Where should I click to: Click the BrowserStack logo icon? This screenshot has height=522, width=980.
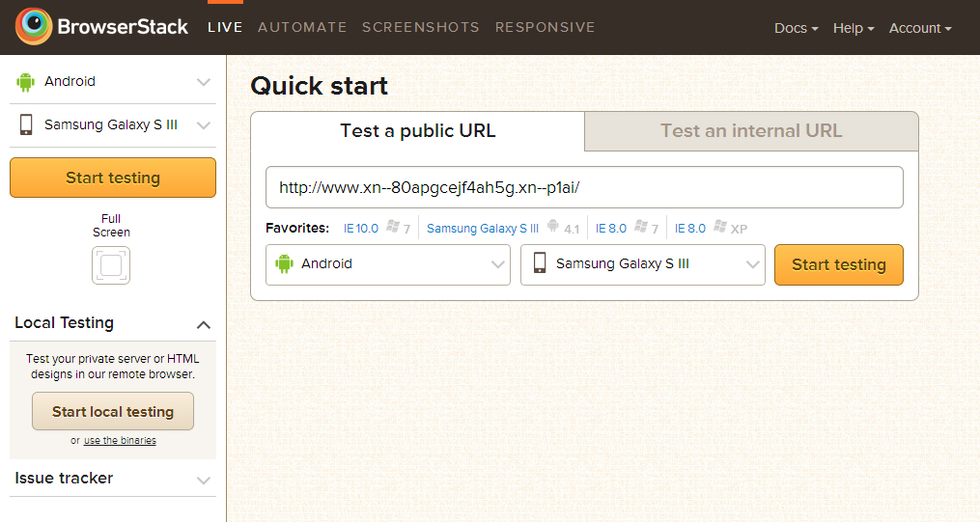[x=34, y=26]
